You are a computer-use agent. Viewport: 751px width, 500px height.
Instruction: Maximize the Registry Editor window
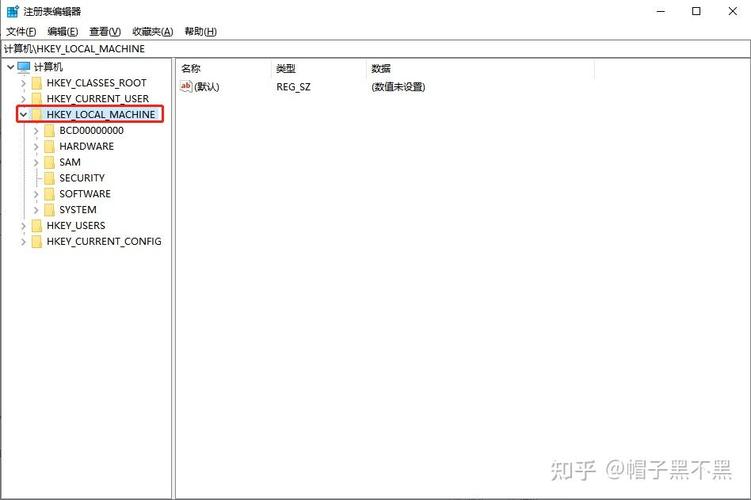[x=696, y=11]
